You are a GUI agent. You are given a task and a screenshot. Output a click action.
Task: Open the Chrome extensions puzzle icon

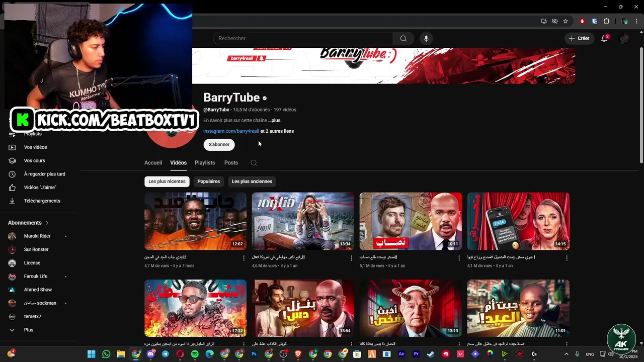606,21
